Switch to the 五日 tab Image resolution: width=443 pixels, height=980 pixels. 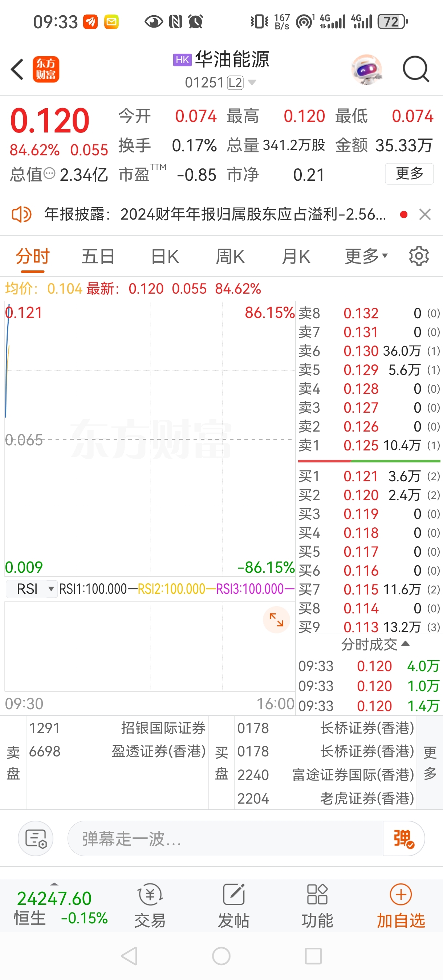98,256
